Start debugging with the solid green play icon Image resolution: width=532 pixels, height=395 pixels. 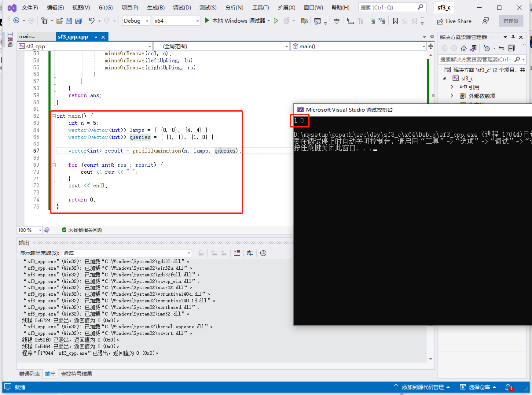click(x=207, y=21)
